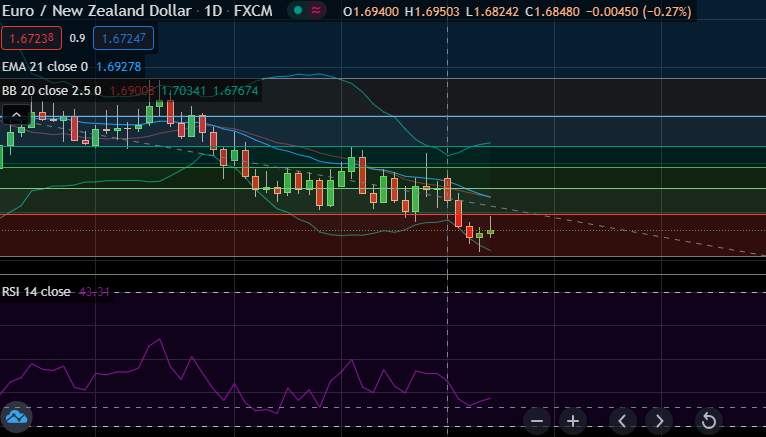The height and width of the screenshot is (437, 766).
Task: Click the green market status dot
Action: pyautogui.click(x=298, y=11)
